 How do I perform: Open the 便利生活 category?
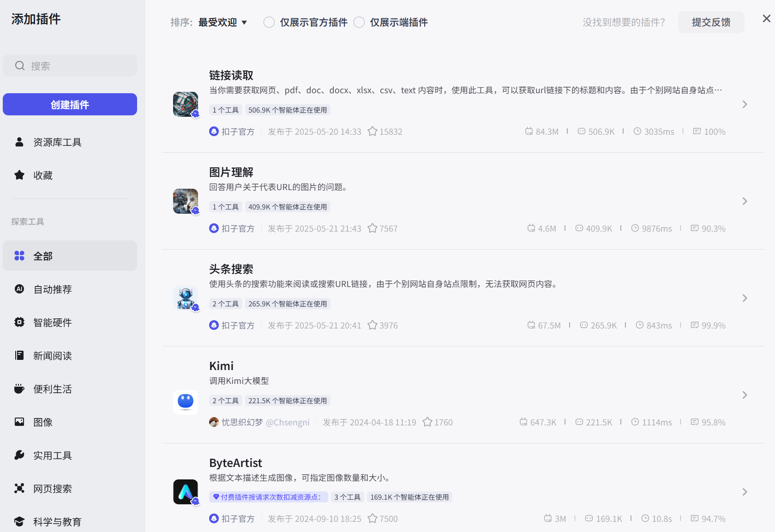coord(70,389)
